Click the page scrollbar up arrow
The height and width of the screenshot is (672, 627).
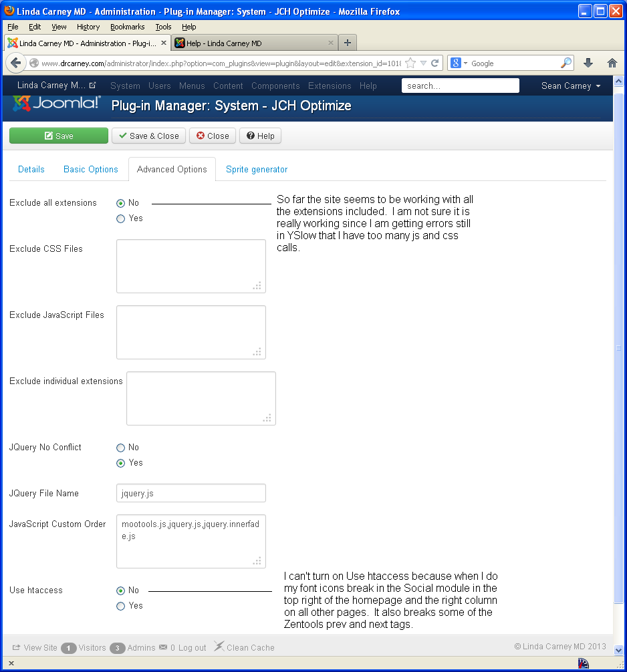[618, 81]
